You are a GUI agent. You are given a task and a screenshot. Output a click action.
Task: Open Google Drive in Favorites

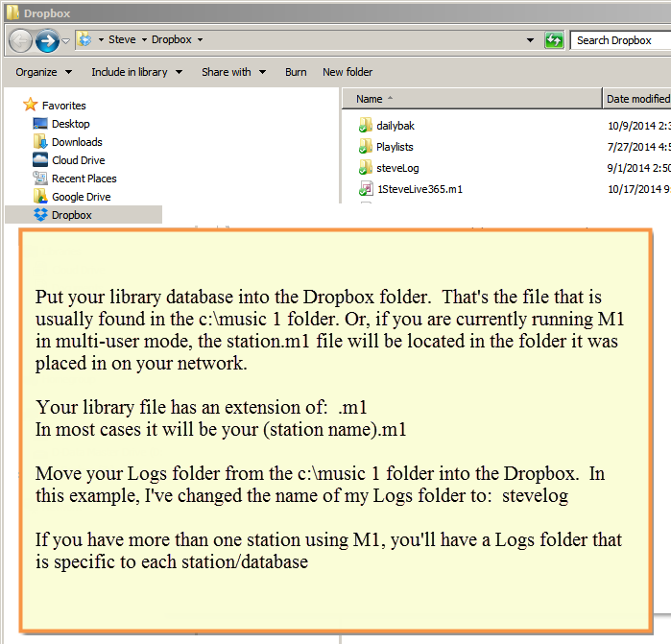[x=82, y=197]
